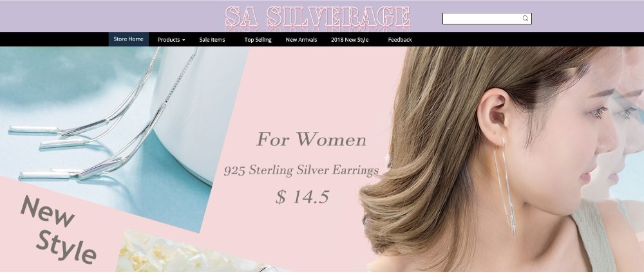The image size is (644, 274).
Task: Click the 925 Sterling Silver Earrings text
Action: click(x=301, y=170)
